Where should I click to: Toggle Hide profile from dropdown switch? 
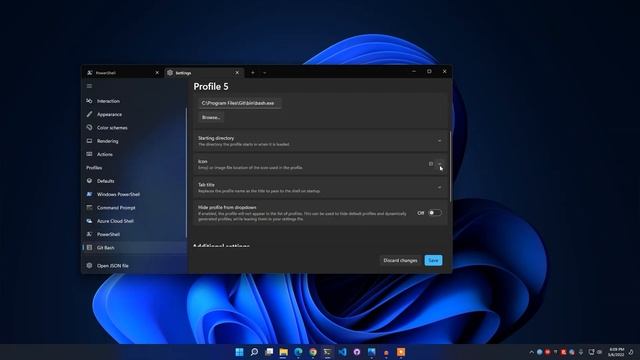[435, 213]
